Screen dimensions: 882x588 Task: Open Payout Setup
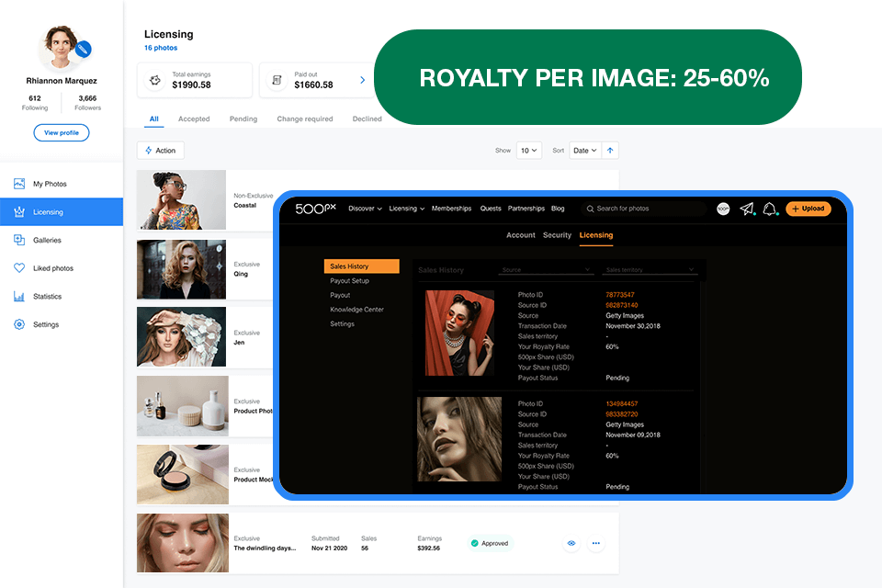(x=349, y=281)
